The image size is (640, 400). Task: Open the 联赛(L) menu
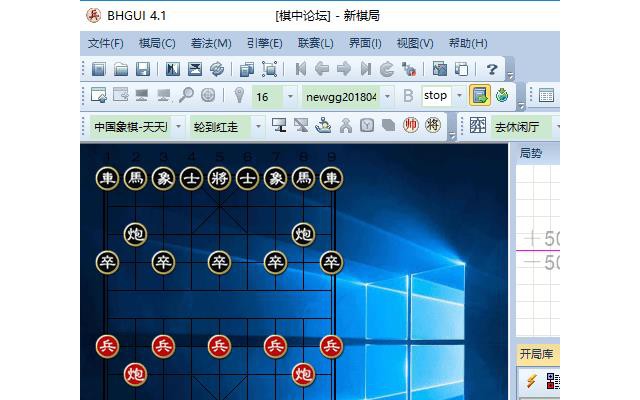(316, 43)
